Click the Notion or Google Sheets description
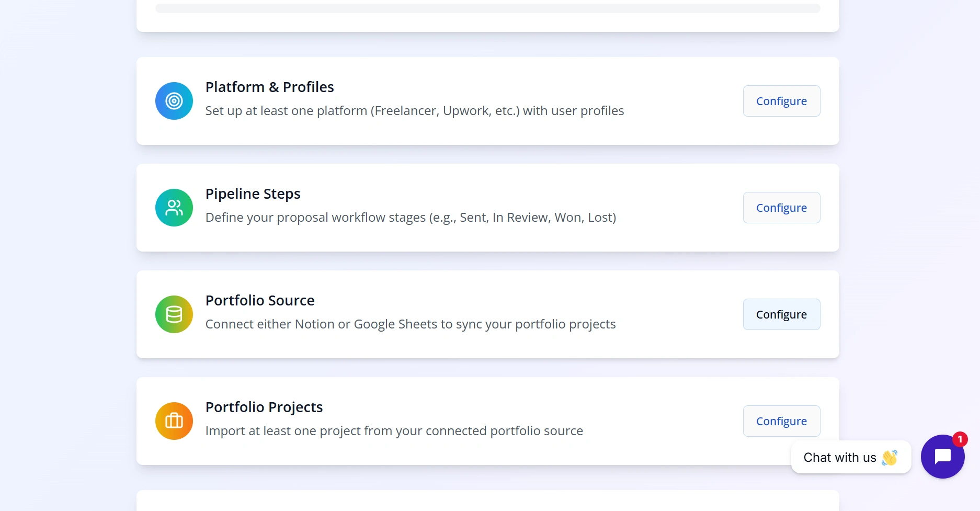980x511 pixels. click(411, 324)
